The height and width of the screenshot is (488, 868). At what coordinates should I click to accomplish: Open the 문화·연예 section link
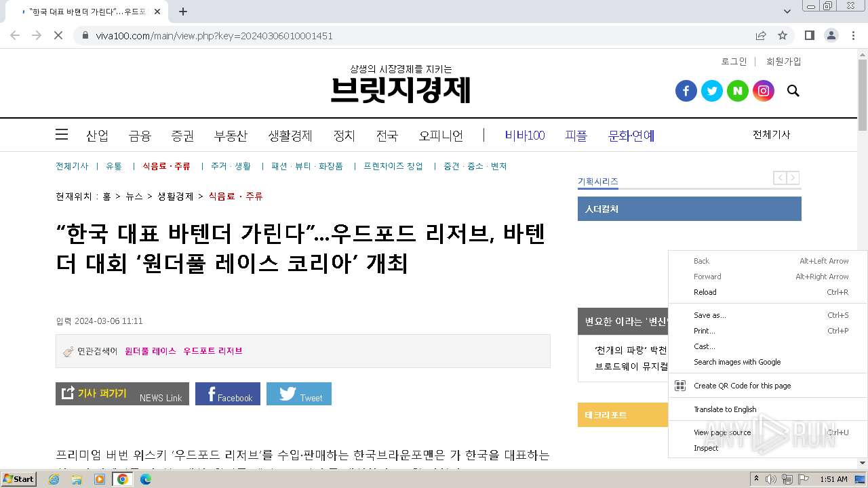pos(631,136)
